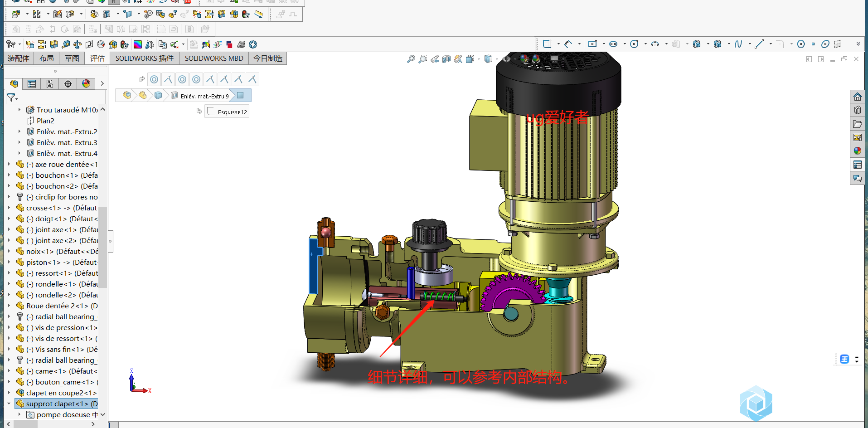Image resolution: width=868 pixels, height=428 pixels.
Task: Switch to the DisplayManager color tab
Action: click(86, 84)
